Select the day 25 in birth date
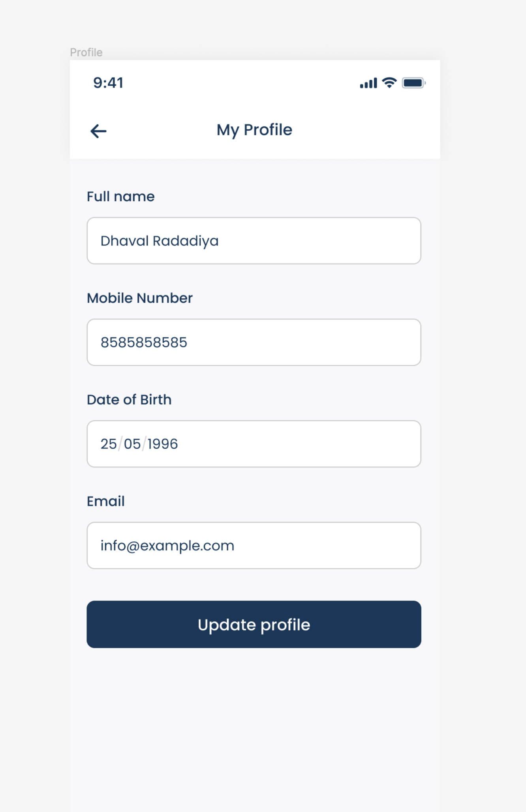 pos(109,444)
